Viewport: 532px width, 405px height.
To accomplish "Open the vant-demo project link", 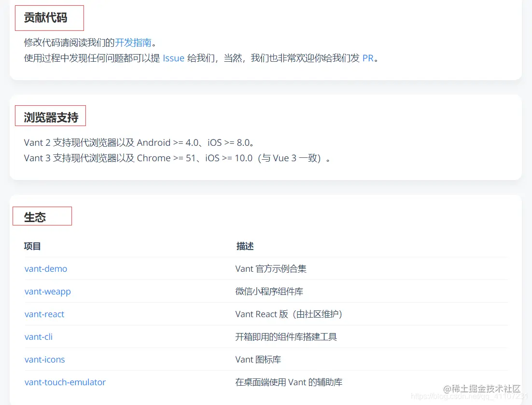I will pos(46,269).
